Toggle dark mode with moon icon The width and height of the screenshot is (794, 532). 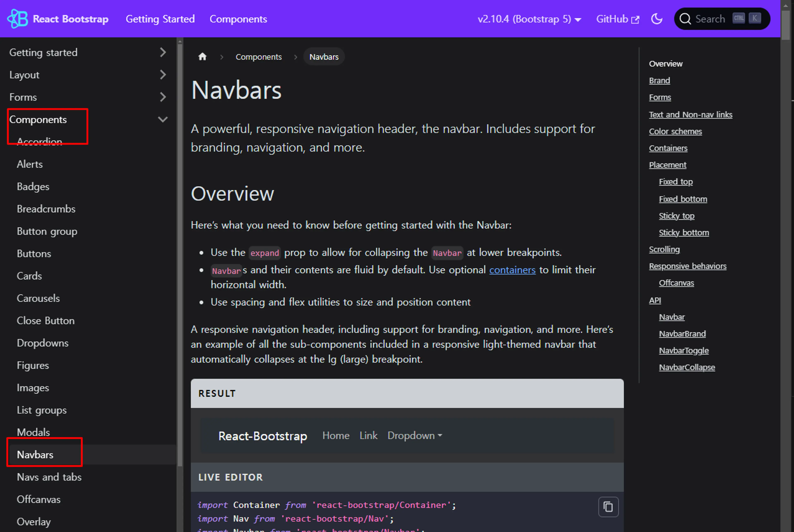pyautogui.click(x=657, y=19)
